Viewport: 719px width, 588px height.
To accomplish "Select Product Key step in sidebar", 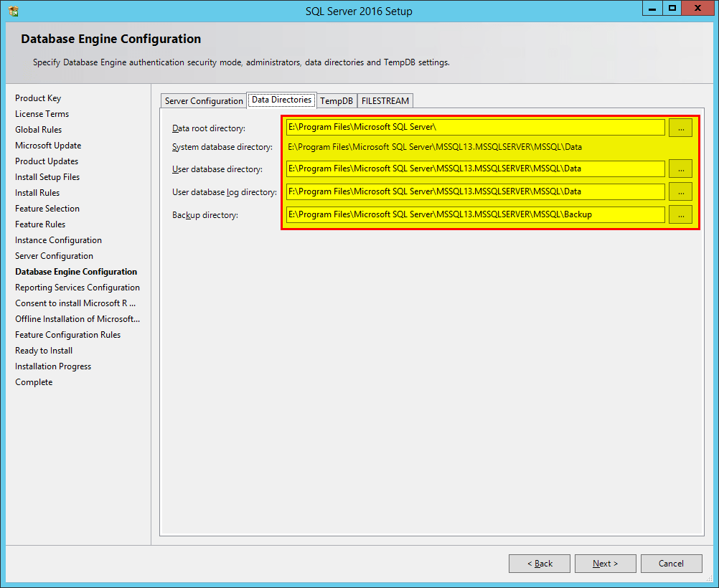I will (38, 98).
